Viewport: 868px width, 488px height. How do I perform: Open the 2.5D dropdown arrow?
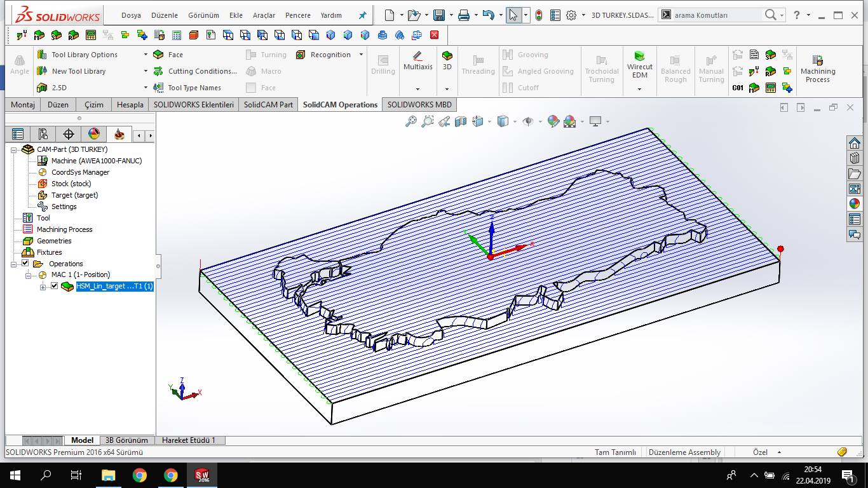[x=146, y=88]
